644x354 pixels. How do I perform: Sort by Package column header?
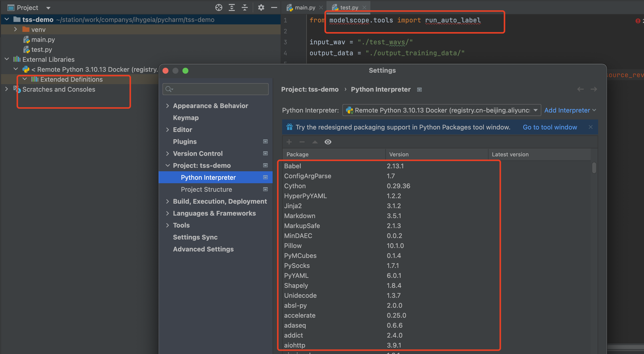click(x=334, y=154)
